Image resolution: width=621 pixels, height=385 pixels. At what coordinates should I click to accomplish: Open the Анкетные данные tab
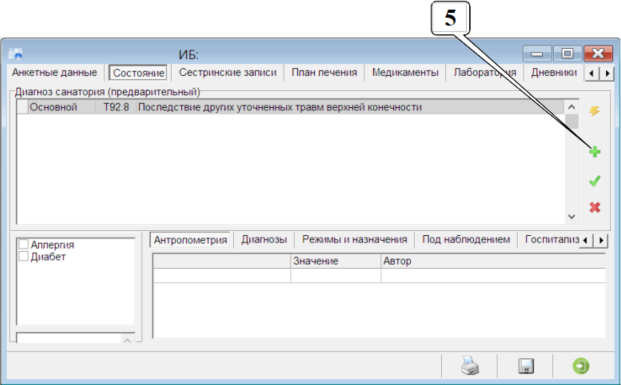[x=54, y=72]
